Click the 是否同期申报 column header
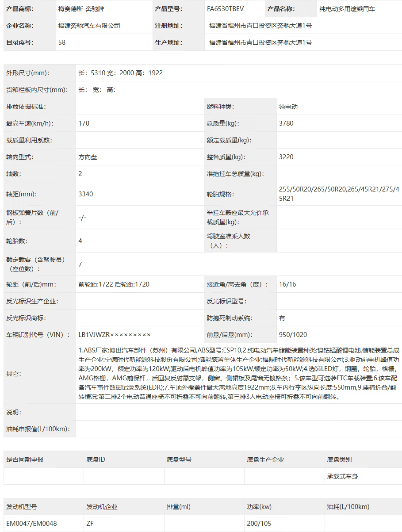The image size is (402, 532). tap(25, 459)
